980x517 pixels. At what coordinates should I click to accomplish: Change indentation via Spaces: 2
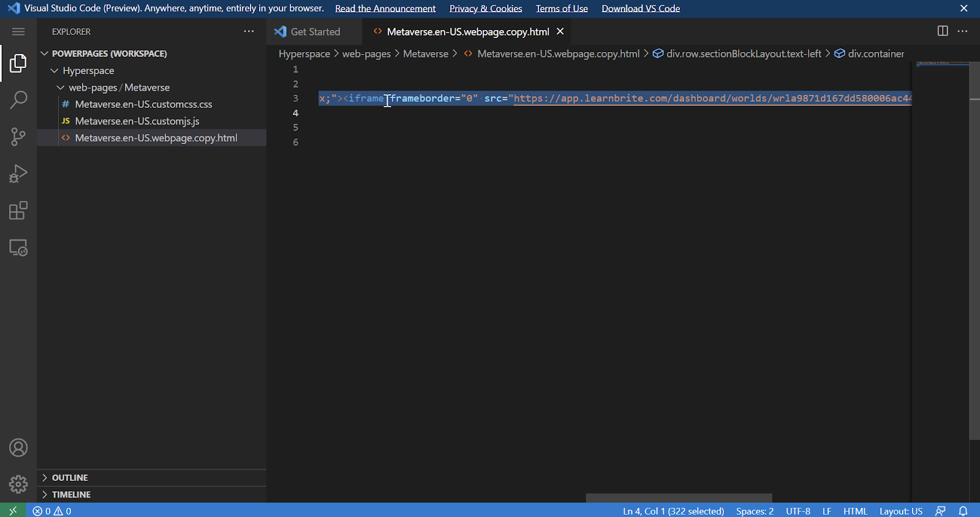coord(755,511)
